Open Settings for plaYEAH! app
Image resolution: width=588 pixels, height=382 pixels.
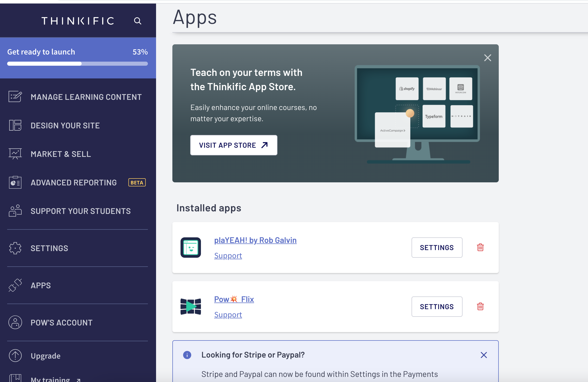click(x=437, y=248)
